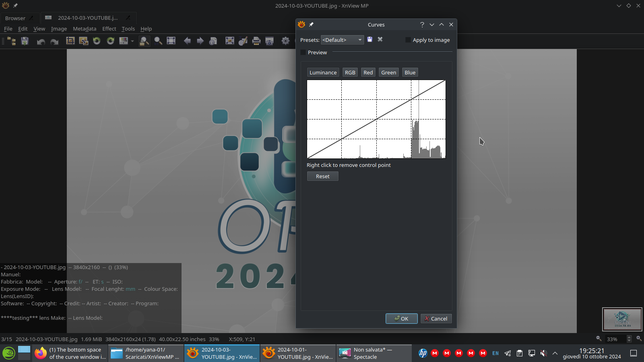Screen dimensions: 644x362
Task: Open Settings via the gear icon
Action: tap(285, 41)
